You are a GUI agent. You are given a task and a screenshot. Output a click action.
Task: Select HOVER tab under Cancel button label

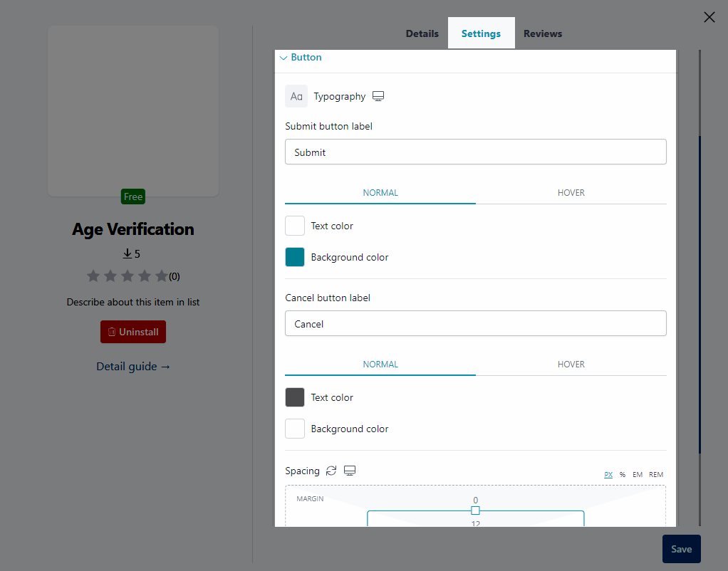click(571, 365)
